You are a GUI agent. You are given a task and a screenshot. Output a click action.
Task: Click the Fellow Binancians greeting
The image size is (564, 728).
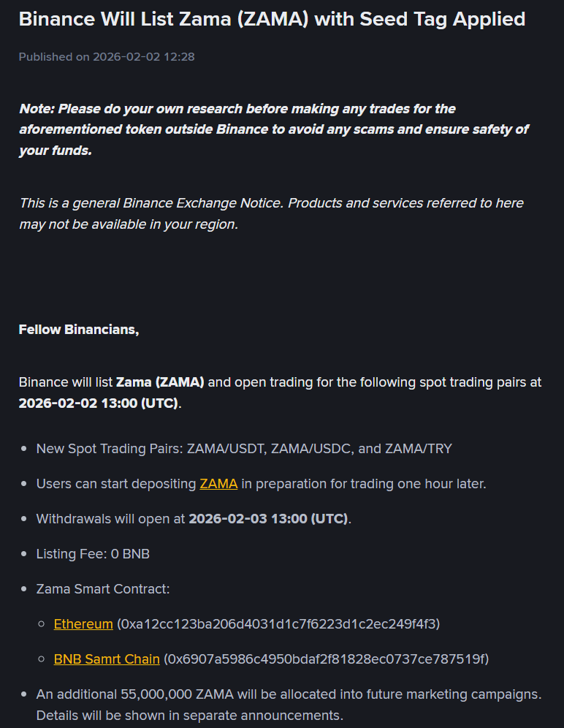(79, 330)
